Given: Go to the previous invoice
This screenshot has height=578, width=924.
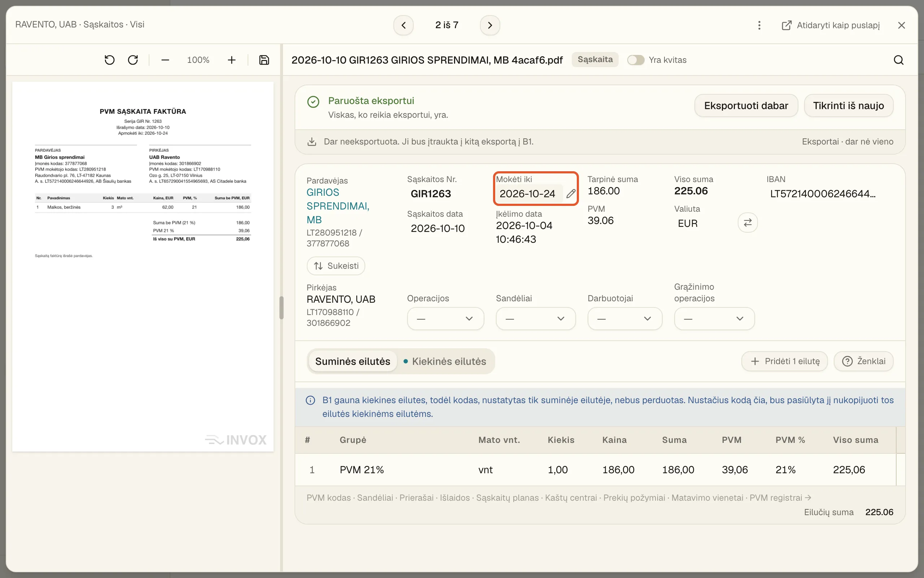Looking at the screenshot, I should click(404, 25).
